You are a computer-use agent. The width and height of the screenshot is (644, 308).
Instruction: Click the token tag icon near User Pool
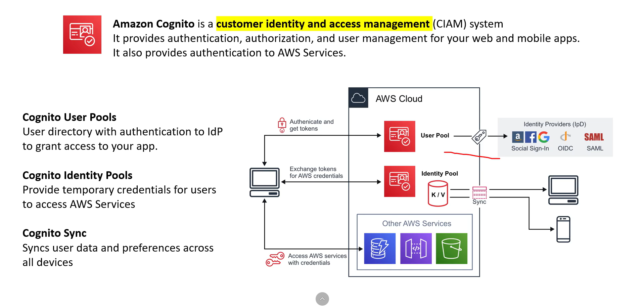479,137
